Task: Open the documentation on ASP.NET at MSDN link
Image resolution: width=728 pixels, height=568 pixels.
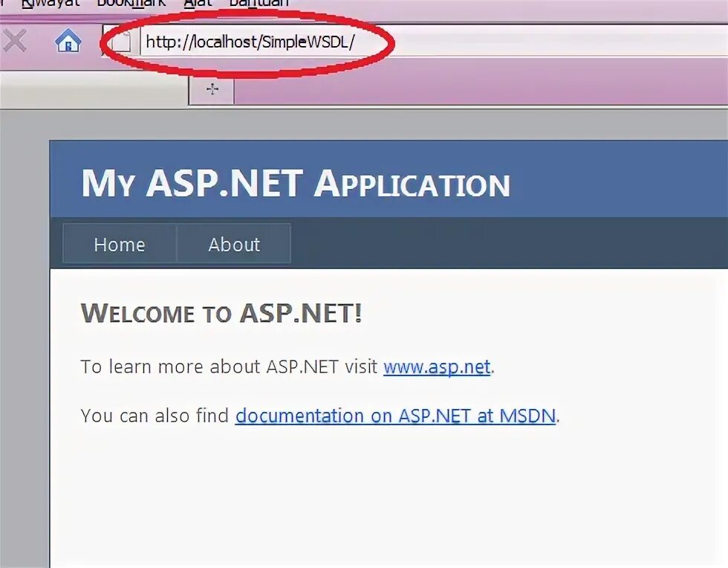Action: pyautogui.click(x=395, y=416)
